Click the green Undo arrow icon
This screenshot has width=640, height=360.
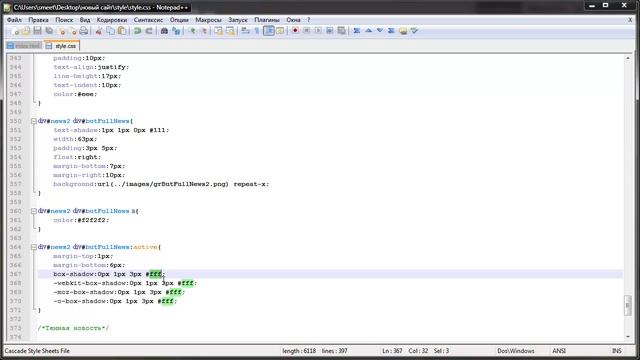pos(138,31)
